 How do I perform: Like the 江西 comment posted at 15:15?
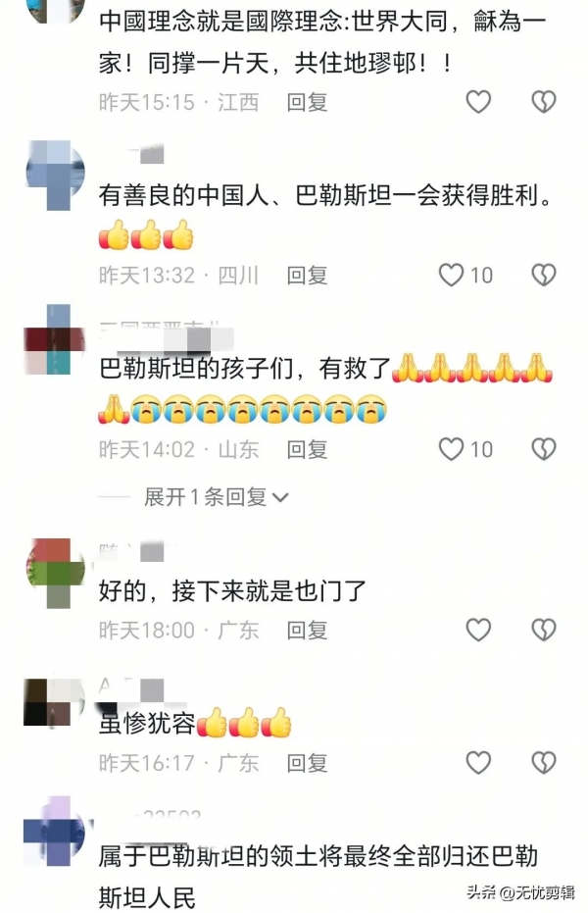tap(478, 102)
